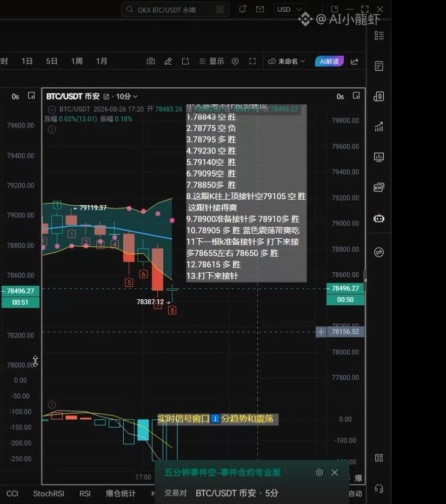Viewport: 446px width, 504px height.
Task: Click the fullscreen corners icon in title bar
Action: coord(364,9)
